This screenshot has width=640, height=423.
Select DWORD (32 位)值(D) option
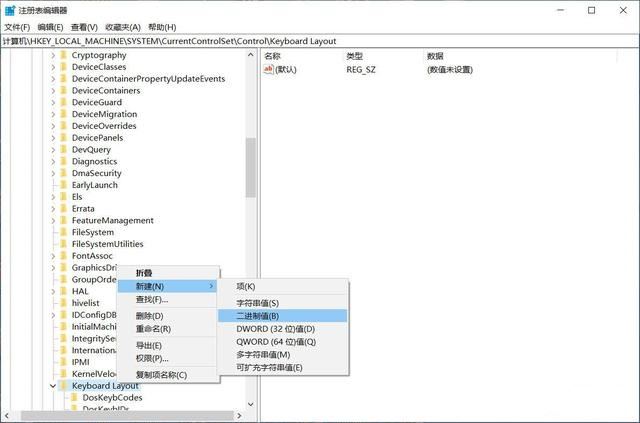(275, 328)
